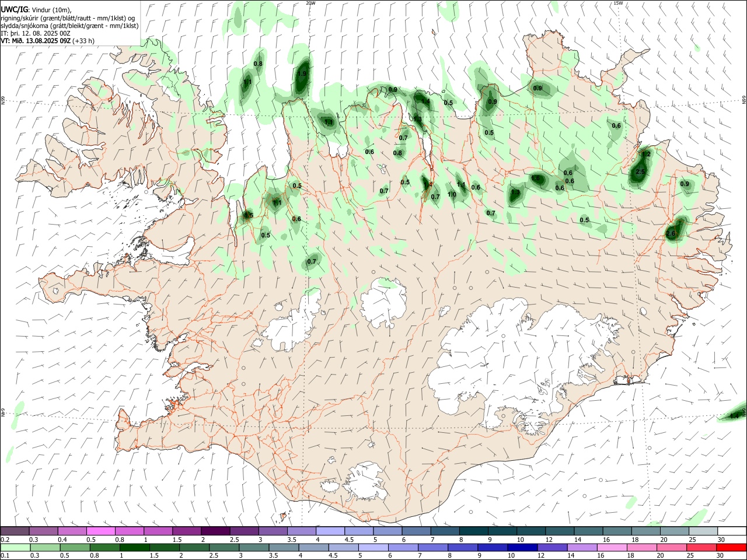Click the snow legend swatch between 6 and 7
This screenshot has height=560, width=747.
(416, 531)
